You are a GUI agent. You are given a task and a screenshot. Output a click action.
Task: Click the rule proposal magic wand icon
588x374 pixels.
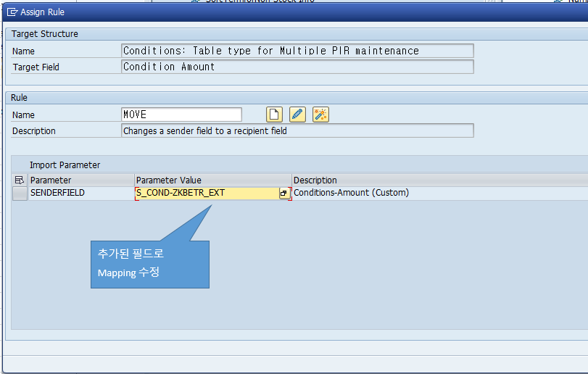point(320,115)
